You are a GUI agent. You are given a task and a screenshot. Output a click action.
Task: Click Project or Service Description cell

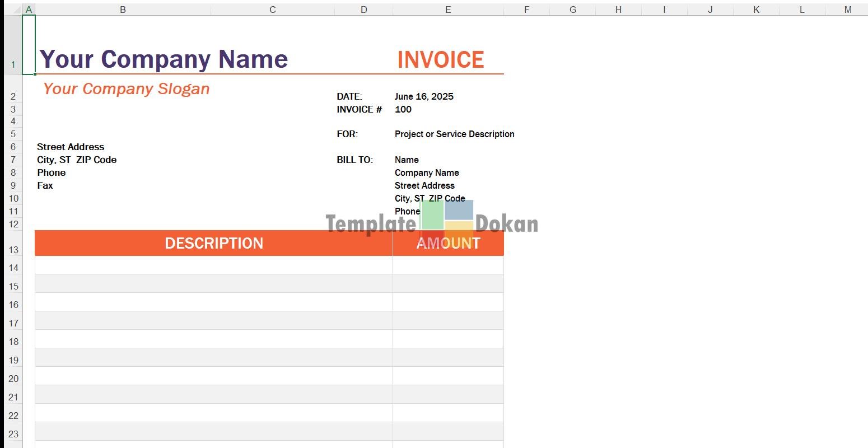pyautogui.click(x=454, y=134)
